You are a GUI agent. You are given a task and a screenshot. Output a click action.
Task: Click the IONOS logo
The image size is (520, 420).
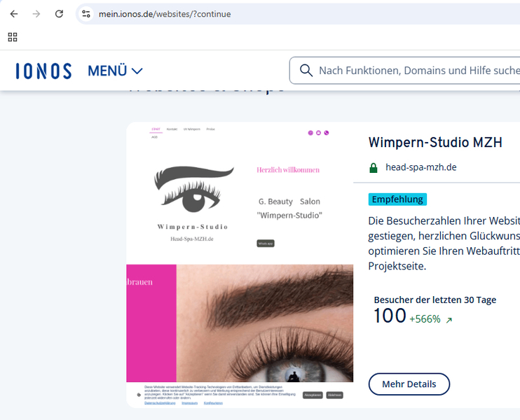(x=43, y=71)
